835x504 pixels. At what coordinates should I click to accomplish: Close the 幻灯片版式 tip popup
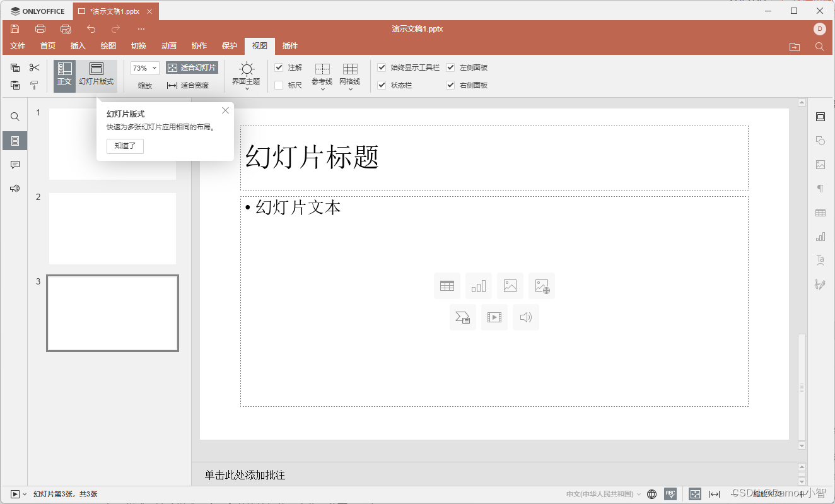pos(226,110)
